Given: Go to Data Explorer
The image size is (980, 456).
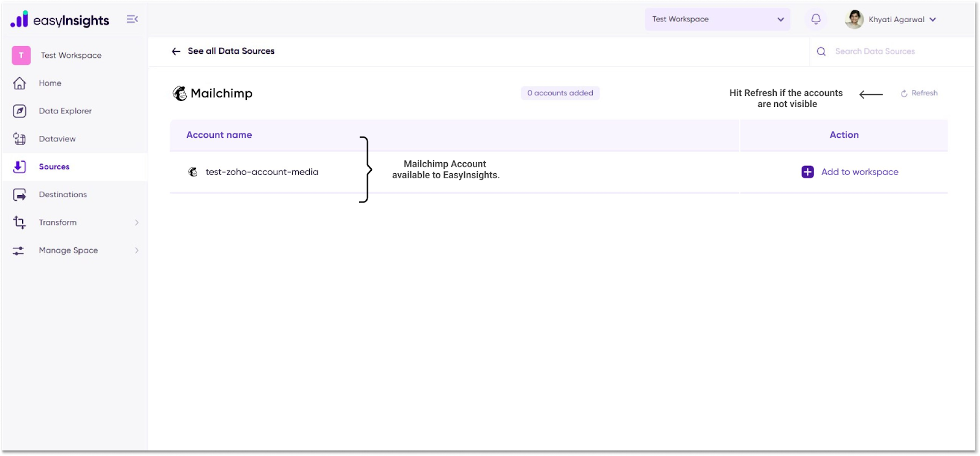Looking at the screenshot, I should click(66, 111).
